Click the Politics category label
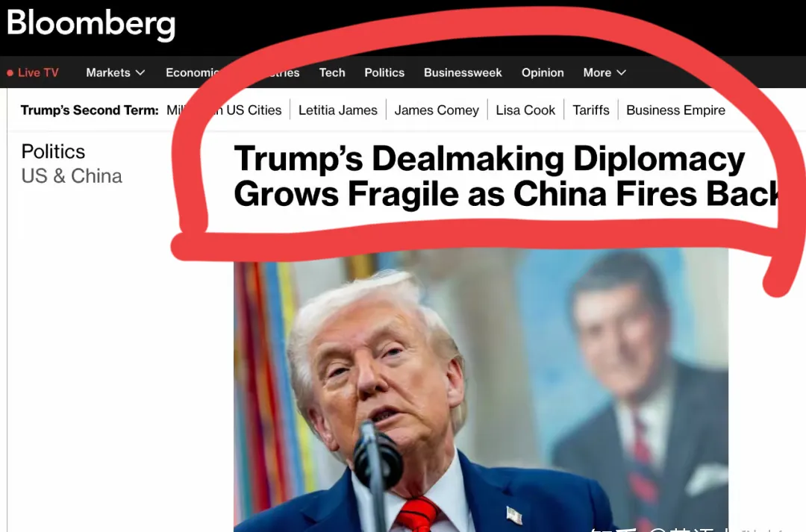Screen dimensions: 806x532 (x=53, y=151)
